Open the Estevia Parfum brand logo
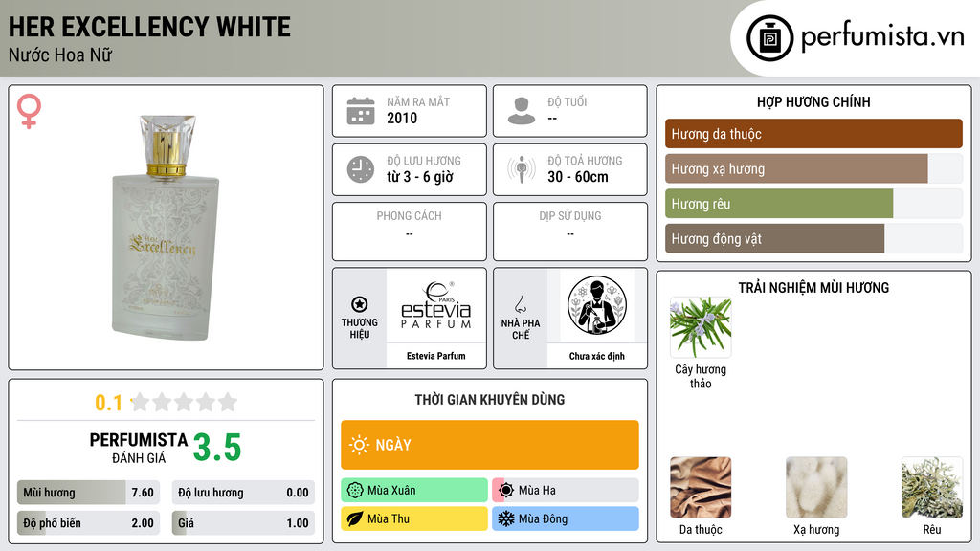Screen dimensions: 980x551 click(436, 306)
